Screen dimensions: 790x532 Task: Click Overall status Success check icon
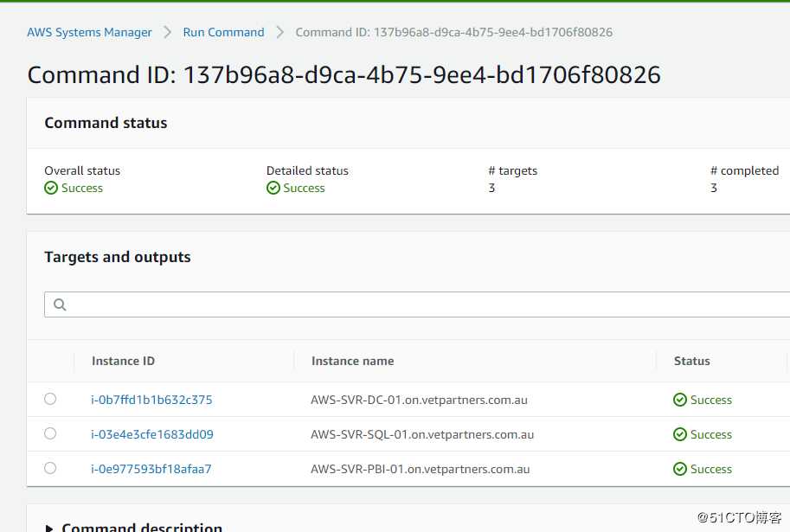[51, 188]
